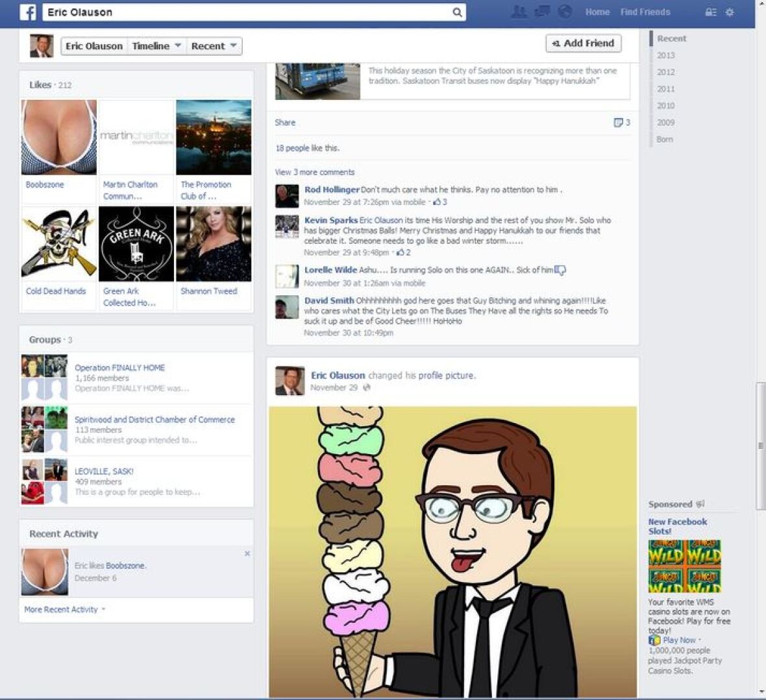Open the friend requests icon
This screenshot has width=766, height=700.
coord(519,12)
